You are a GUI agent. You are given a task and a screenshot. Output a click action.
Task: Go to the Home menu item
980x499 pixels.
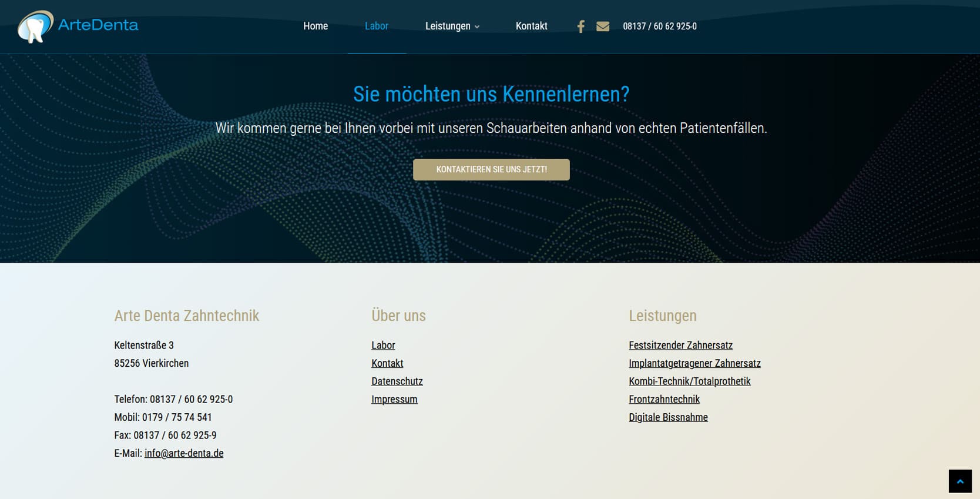316,26
